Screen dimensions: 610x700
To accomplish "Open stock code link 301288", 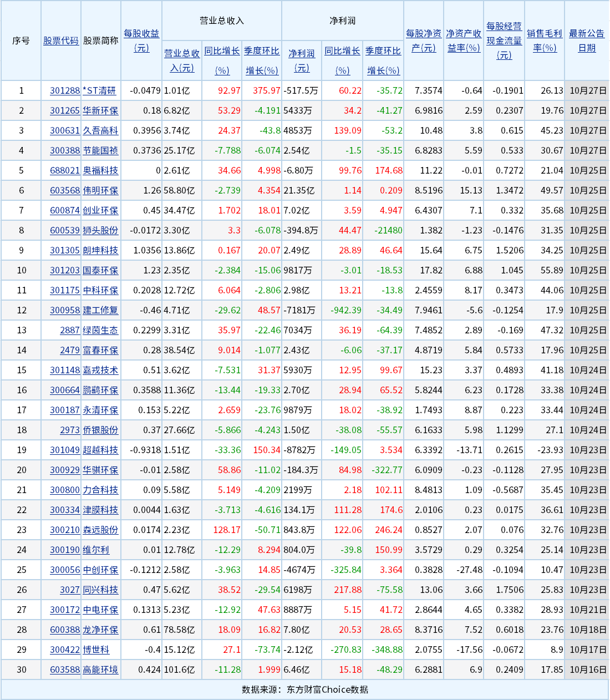I will (x=65, y=90).
